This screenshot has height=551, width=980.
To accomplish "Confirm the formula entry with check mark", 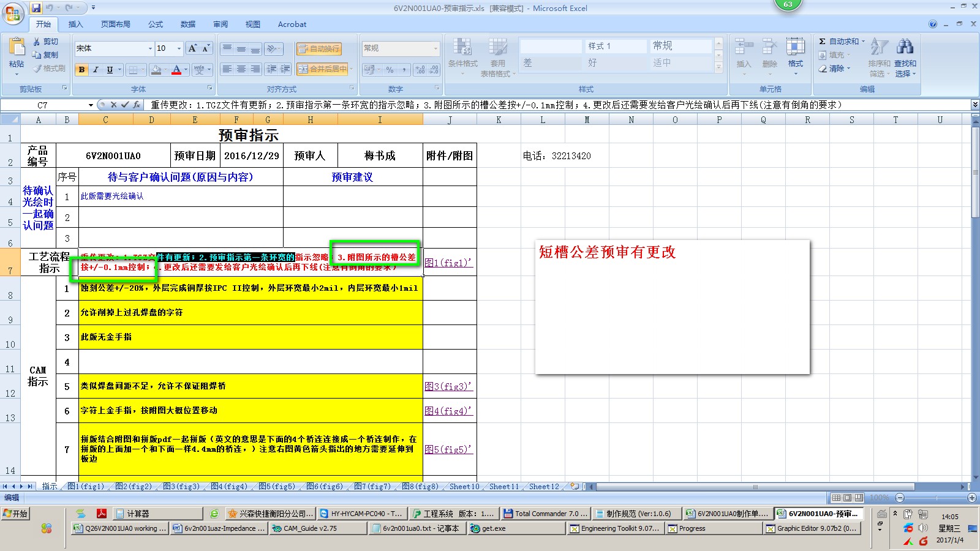I will click(124, 105).
